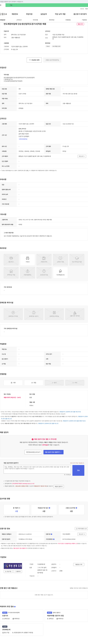Switch to the 우대사항 section tab
Screen dimensions: 88x644
tap(35, 20)
